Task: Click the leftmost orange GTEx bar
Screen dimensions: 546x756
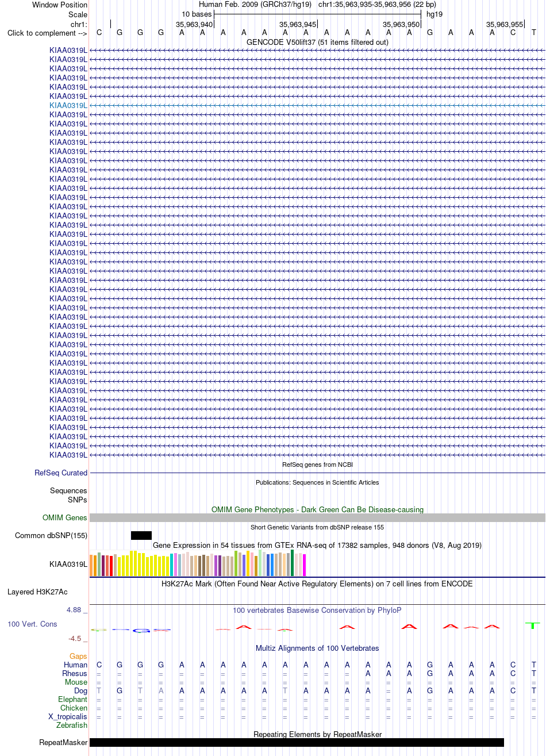Action: [x=91, y=566]
